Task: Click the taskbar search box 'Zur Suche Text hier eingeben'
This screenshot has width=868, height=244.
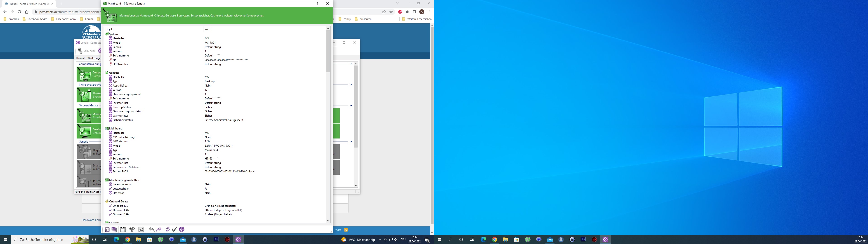Action: click(50, 240)
